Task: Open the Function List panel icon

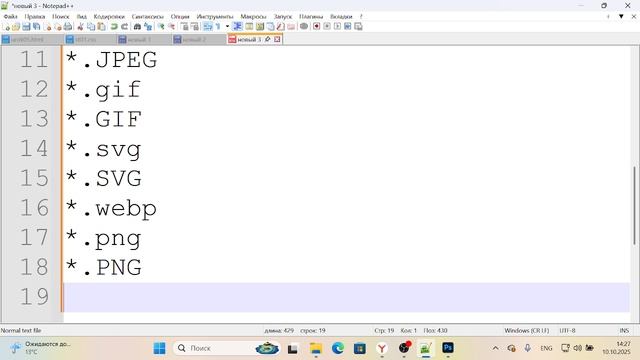Action: [x=280, y=27]
